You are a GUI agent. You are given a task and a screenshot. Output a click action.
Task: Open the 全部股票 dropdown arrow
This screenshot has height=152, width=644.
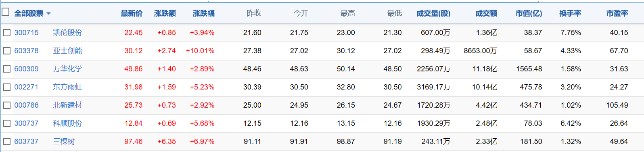click(x=49, y=14)
